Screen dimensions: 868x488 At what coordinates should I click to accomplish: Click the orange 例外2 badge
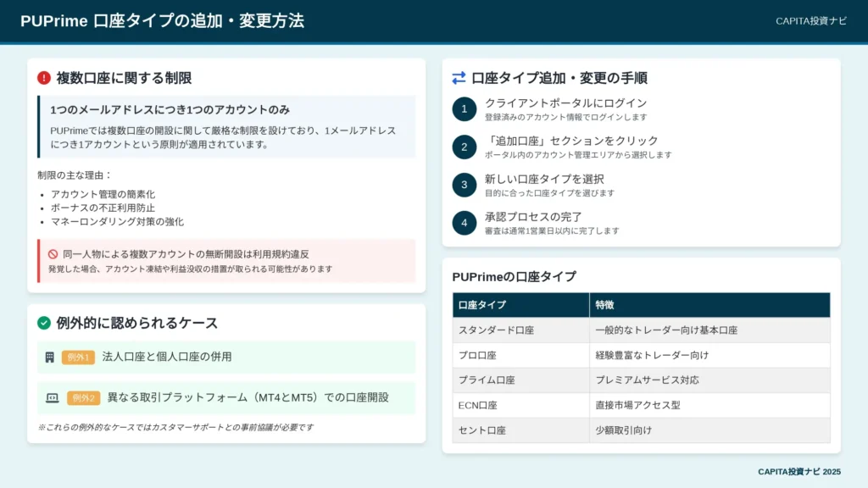(84, 398)
